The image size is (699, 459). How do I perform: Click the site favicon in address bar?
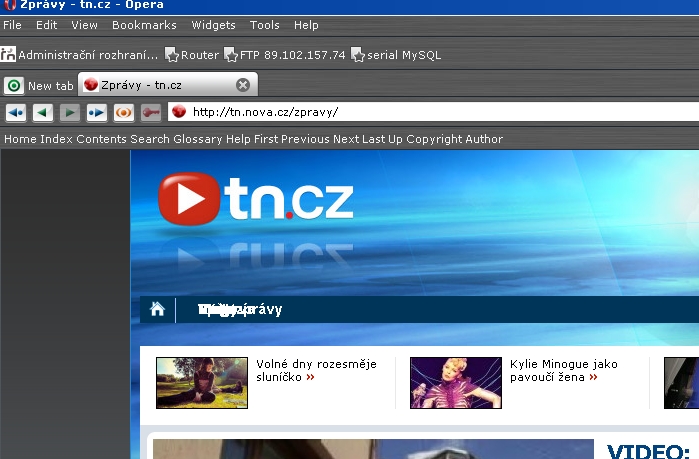[x=179, y=111]
